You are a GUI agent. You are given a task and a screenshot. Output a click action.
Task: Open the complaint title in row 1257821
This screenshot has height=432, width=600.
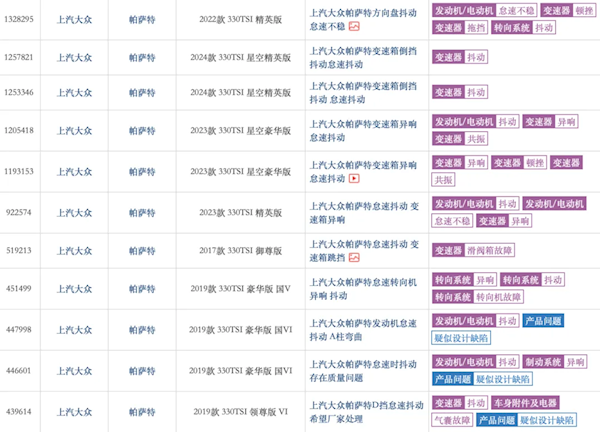point(363,58)
